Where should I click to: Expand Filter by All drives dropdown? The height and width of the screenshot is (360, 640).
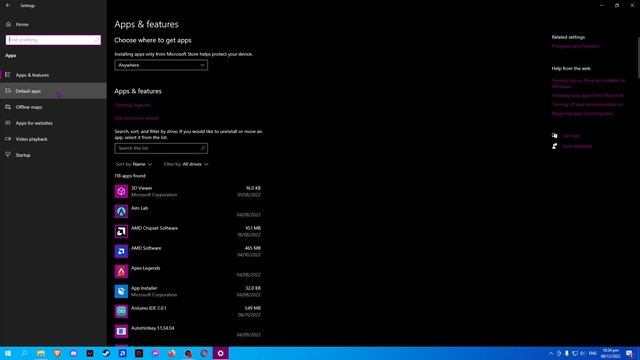click(186, 164)
